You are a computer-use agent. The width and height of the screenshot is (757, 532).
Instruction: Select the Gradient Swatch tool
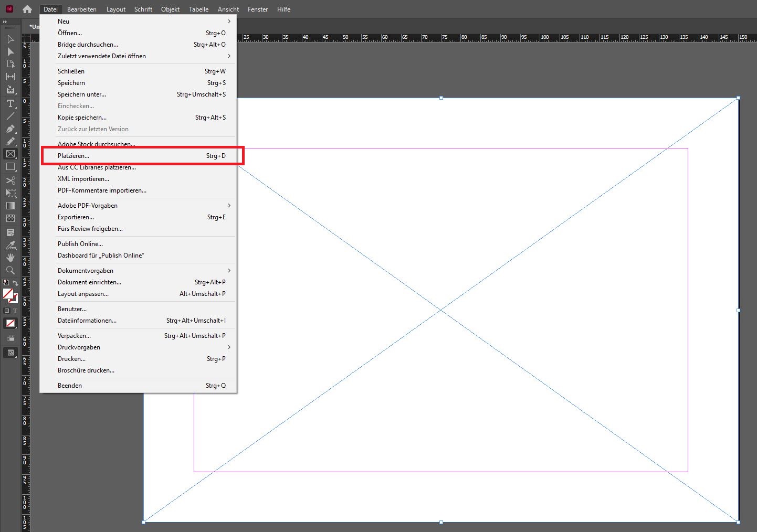10,206
